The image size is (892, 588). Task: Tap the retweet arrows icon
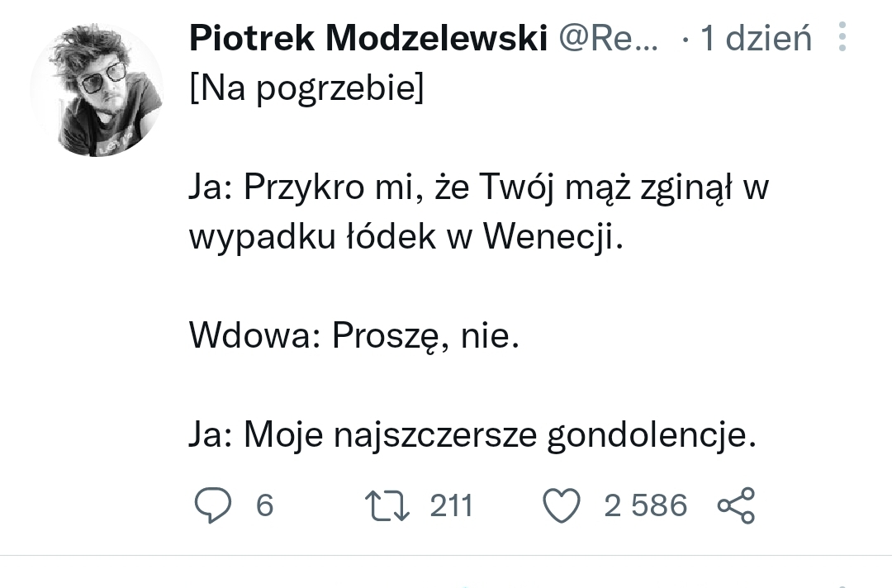pos(388,505)
